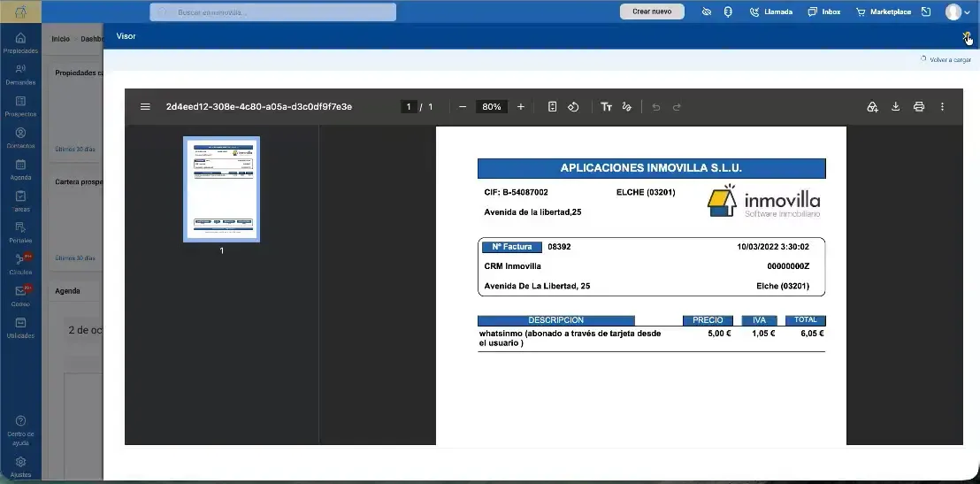Open Utilidades in the sidebar
The image size is (980, 484).
pos(20,327)
